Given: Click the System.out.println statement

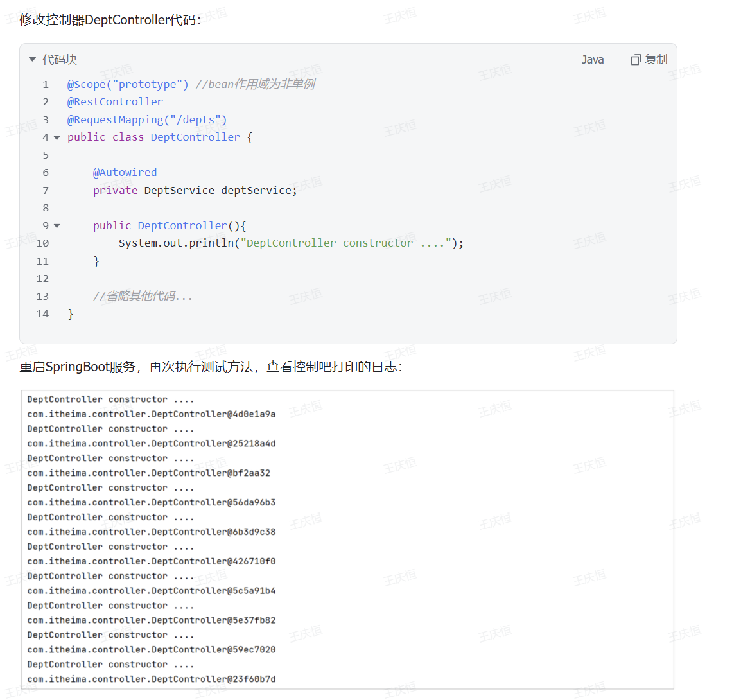Looking at the screenshot, I should coord(290,243).
